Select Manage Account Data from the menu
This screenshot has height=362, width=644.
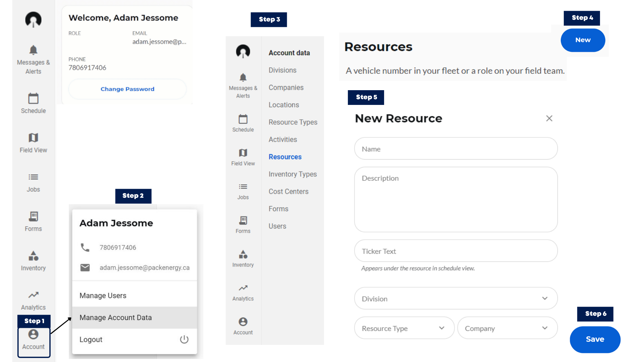(115, 317)
